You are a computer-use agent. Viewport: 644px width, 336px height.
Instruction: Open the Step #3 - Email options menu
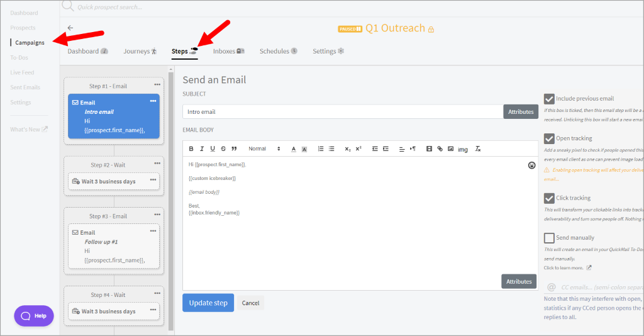point(157,215)
